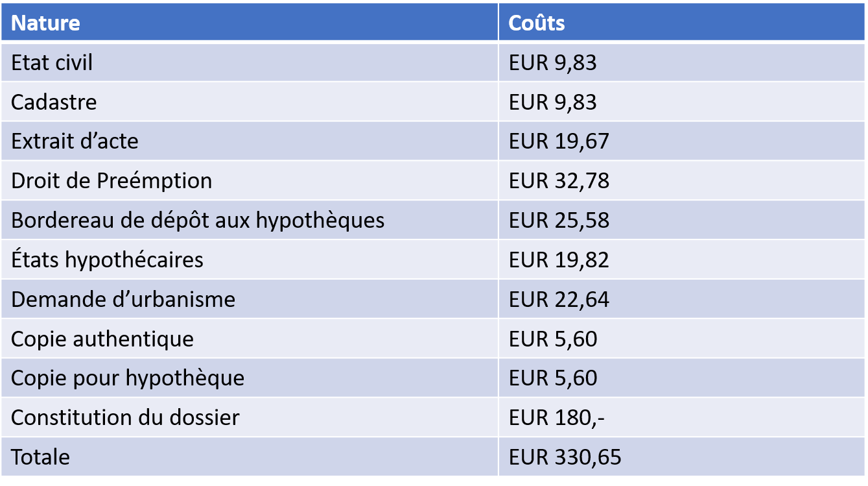Screen dimensions: 868x486
Task: Select the Droit de Preémption cell
Action: coord(250,180)
